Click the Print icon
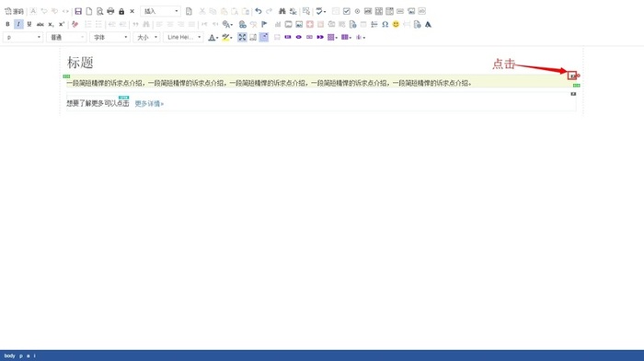This screenshot has width=644, height=361. click(x=110, y=12)
